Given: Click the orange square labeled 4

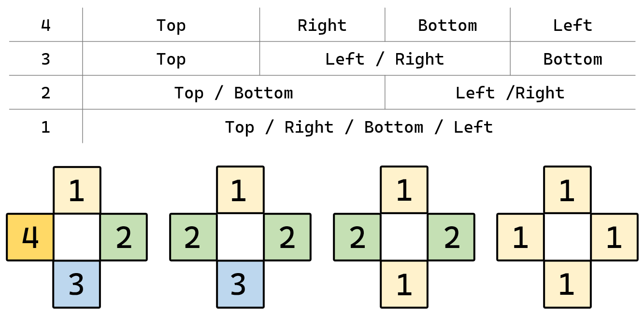Looking at the screenshot, I should pos(30,237).
